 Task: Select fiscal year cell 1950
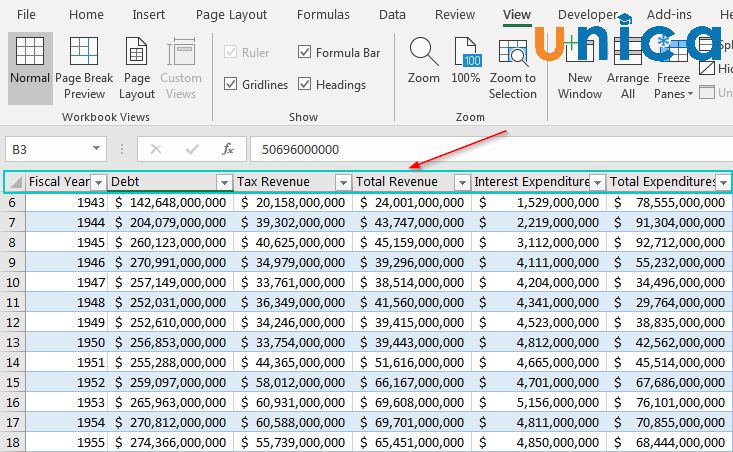pyautogui.click(x=66, y=342)
